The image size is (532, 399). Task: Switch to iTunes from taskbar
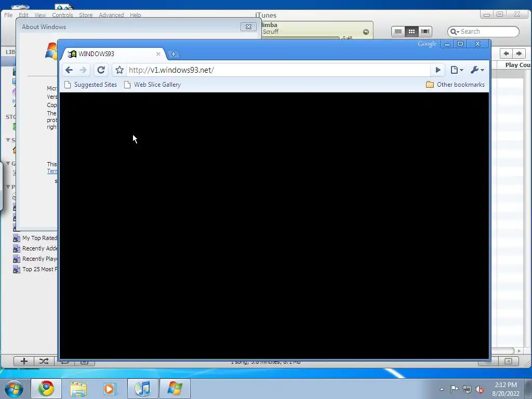tap(143, 389)
